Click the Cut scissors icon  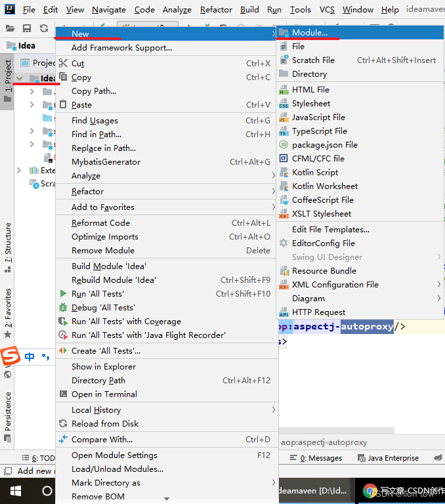point(63,63)
